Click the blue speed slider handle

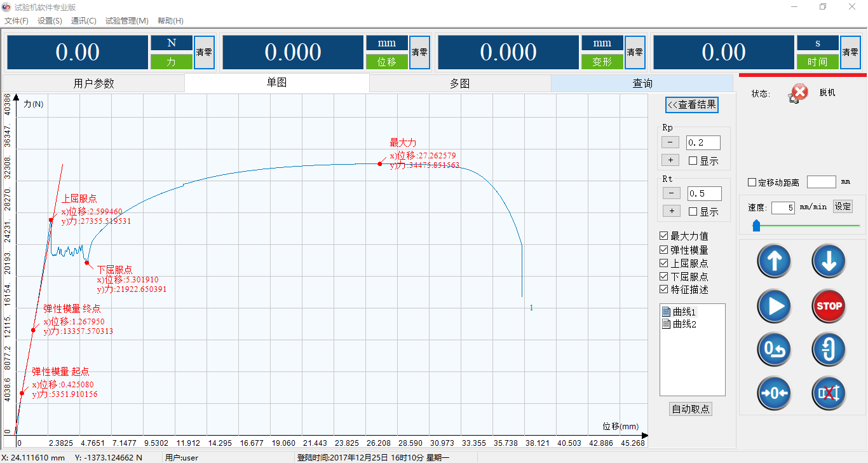click(x=756, y=225)
